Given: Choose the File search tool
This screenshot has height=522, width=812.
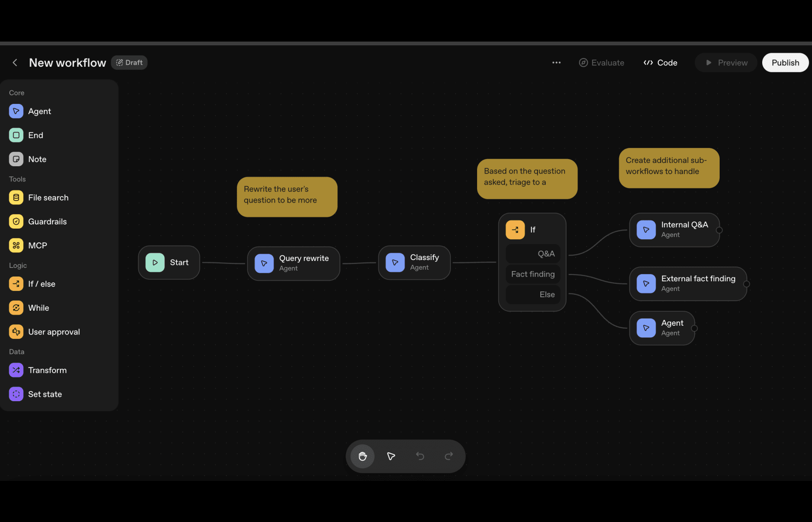Looking at the screenshot, I should pyautogui.click(x=48, y=198).
